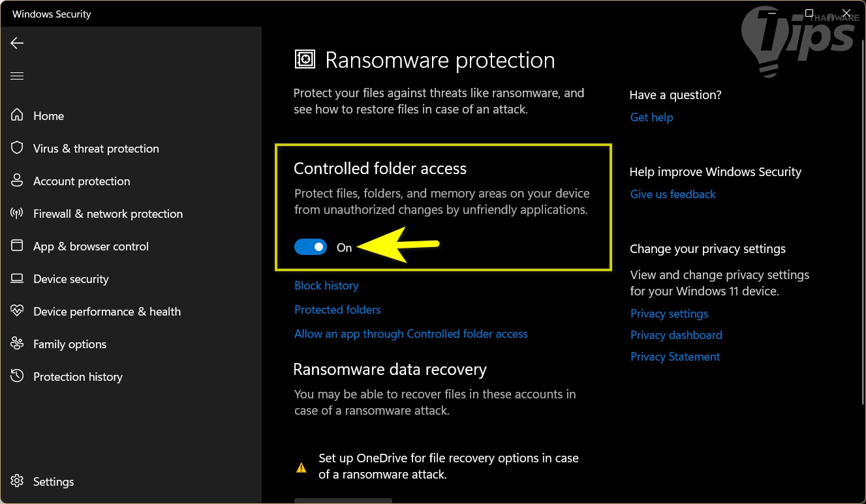This screenshot has width=866, height=504.
Task: Click the Family options people icon
Action: [17, 344]
